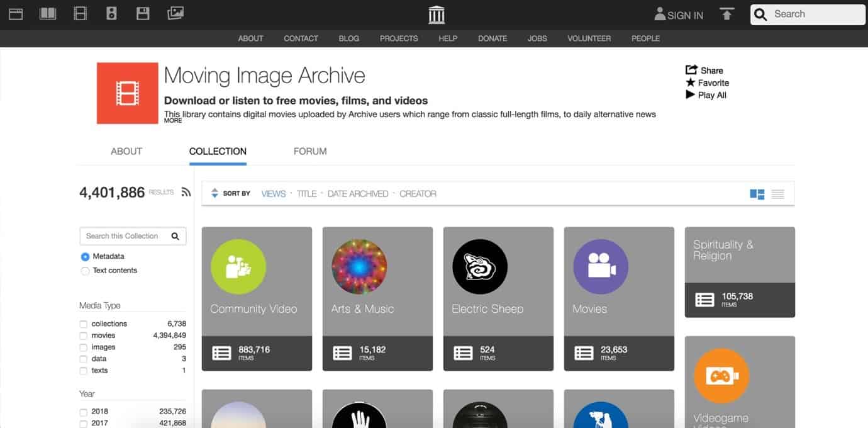Image resolution: width=868 pixels, height=428 pixels.
Task: Go to Internet Archive home logo
Action: [437, 14]
